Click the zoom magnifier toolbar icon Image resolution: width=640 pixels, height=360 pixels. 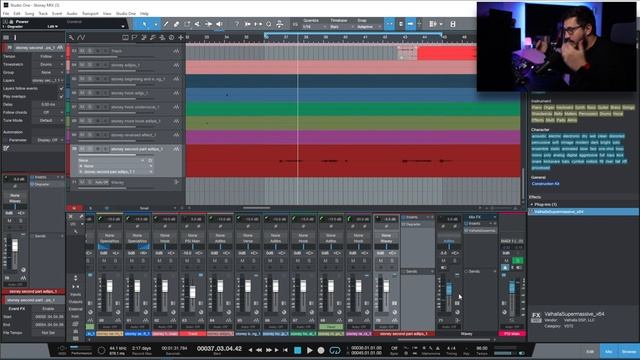[269, 24]
